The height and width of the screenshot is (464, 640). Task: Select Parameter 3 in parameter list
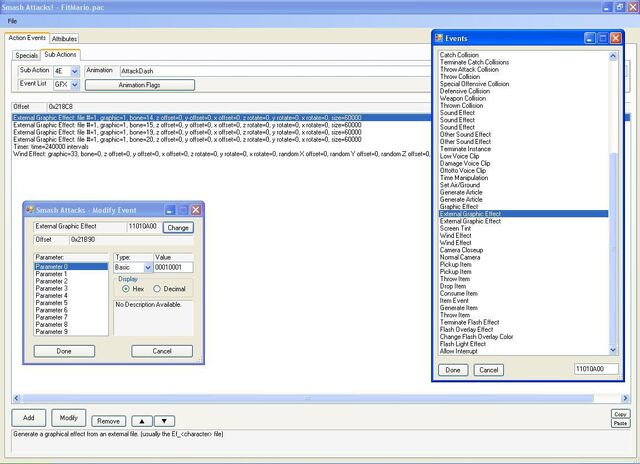(x=71, y=288)
